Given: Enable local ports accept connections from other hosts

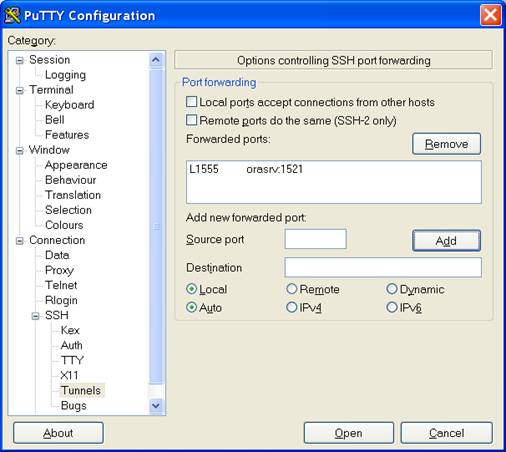Looking at the screenshot, I should (x=192, y=102).
